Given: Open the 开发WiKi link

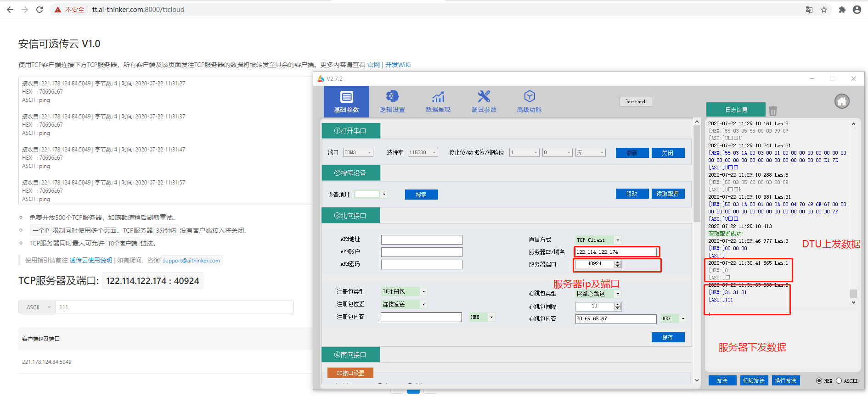Looking at the screenshot, I should click(x=398, y=65).
